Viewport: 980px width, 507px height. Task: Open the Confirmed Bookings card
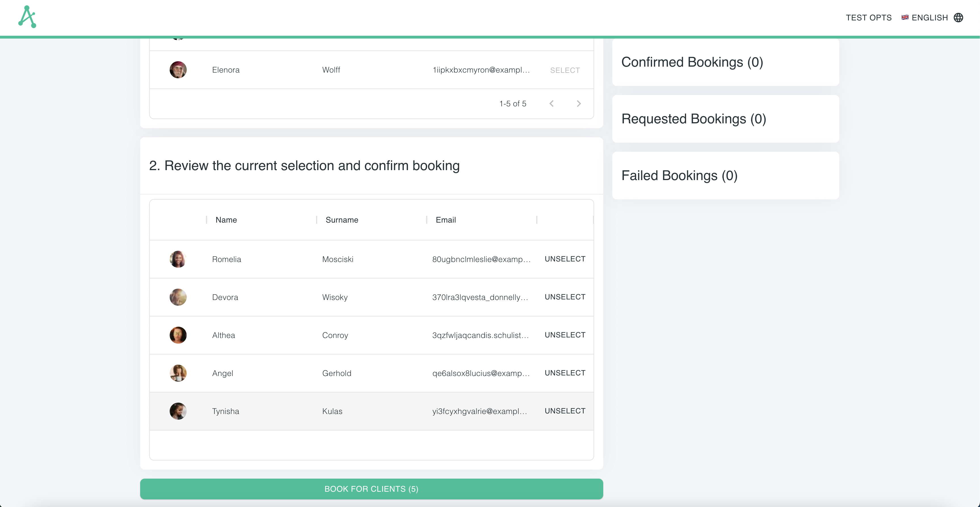pyautogui.click(x=725, y=62)
